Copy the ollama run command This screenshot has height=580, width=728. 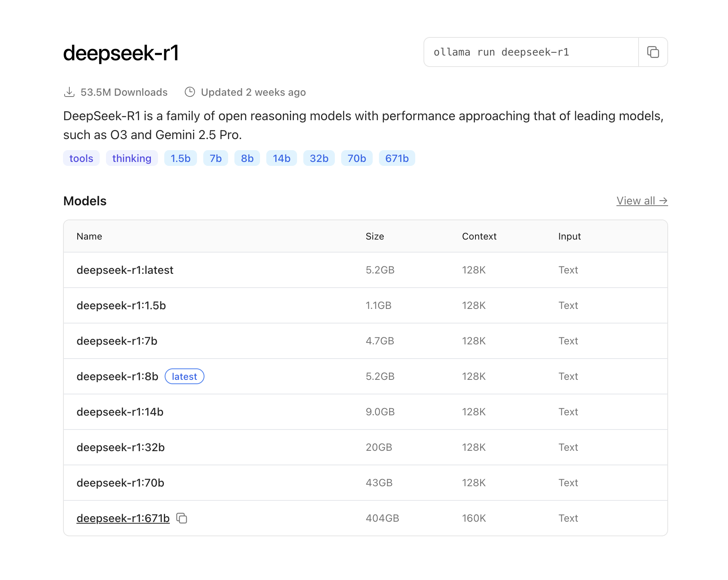[653, 52]
